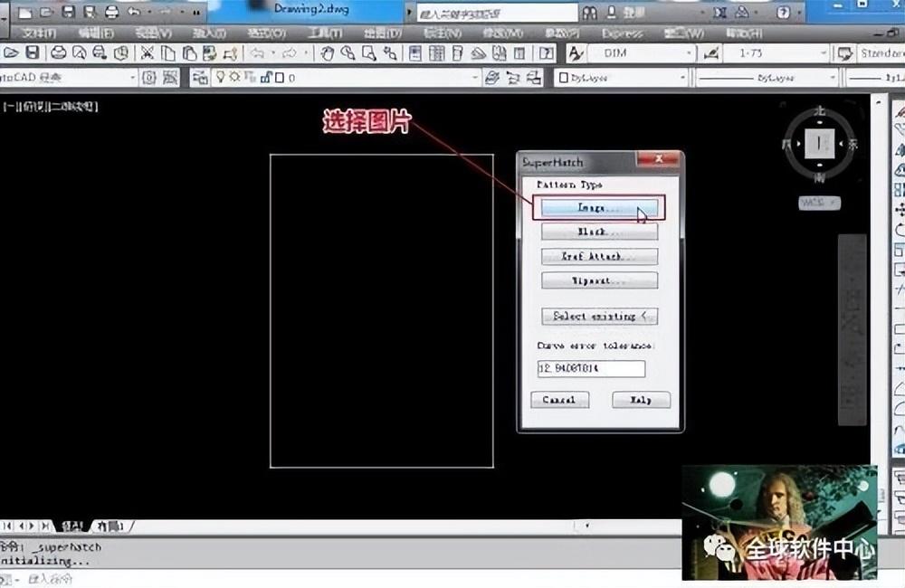
Task: Toggle layer 0 freeze sun icon
Action: (234, 77)
